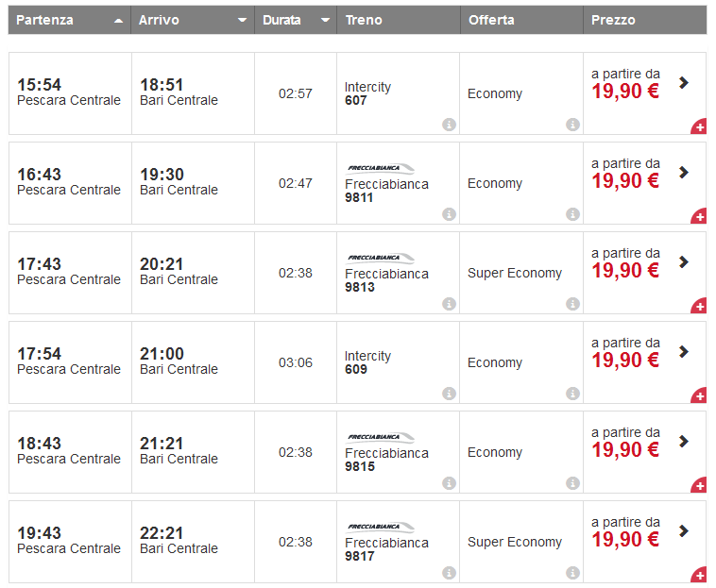This screenshot has width=716, height=588.
Task: Click offer info icon for 17:43 Super Economy
Action: [x=572, y=304]
